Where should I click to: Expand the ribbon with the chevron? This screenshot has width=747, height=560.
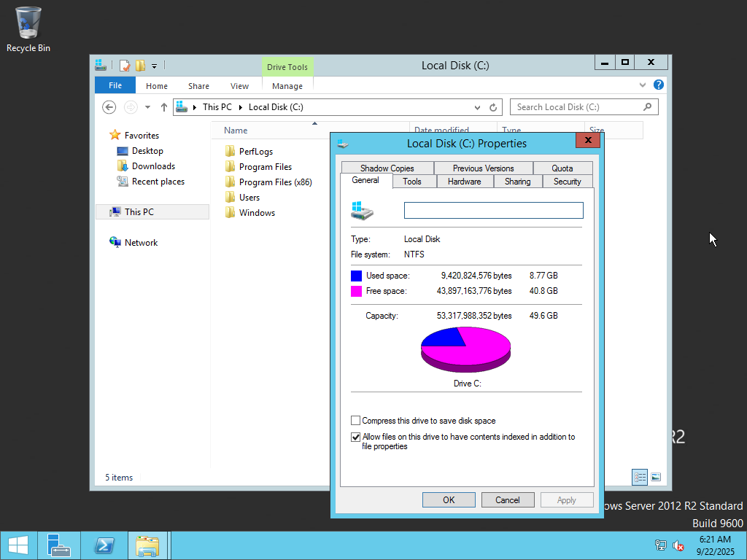(643, 85)
